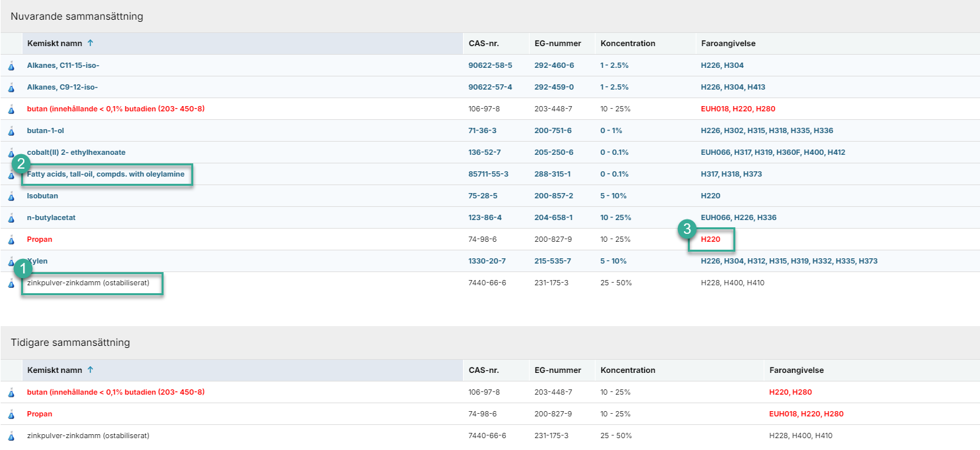Click flask icon for Alkanes, C9-12-iso-
980x450 pixels.
coord(11,88)
